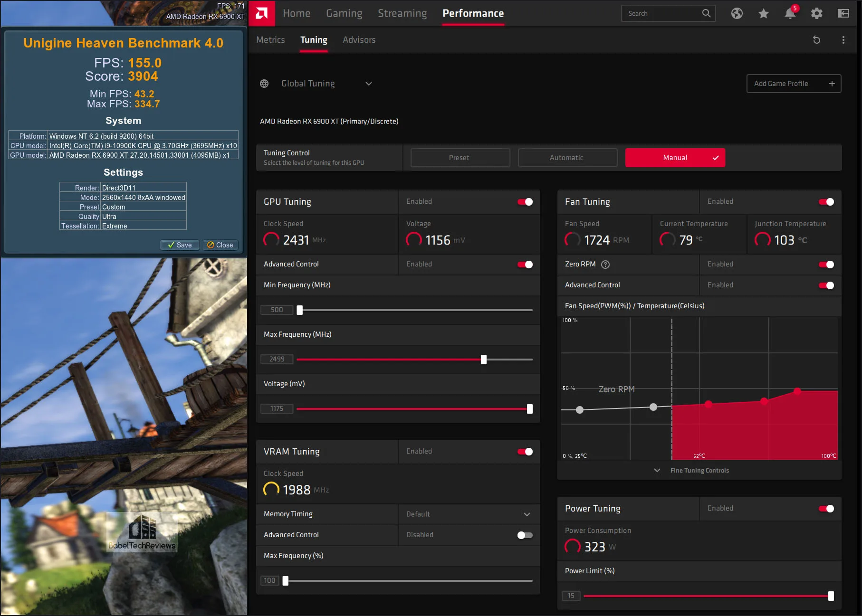Click the Global Tuning globe icon
The height and width of the screenshot is (616, 862).
pos(264,84)
